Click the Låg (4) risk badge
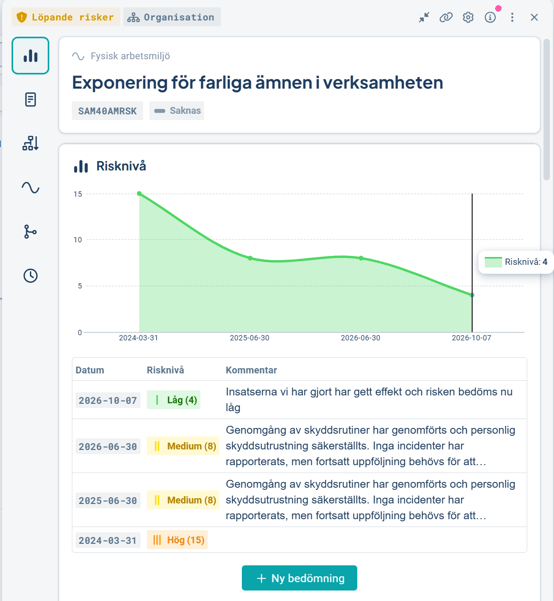554x601 pixels. 174,400
